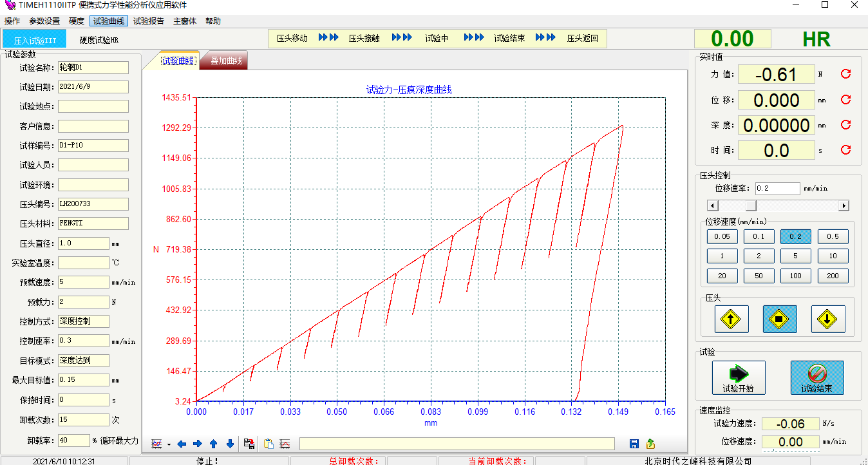Open the 目标模式 target mode field
Screen dimensions: 868x465
coord(84,361)
